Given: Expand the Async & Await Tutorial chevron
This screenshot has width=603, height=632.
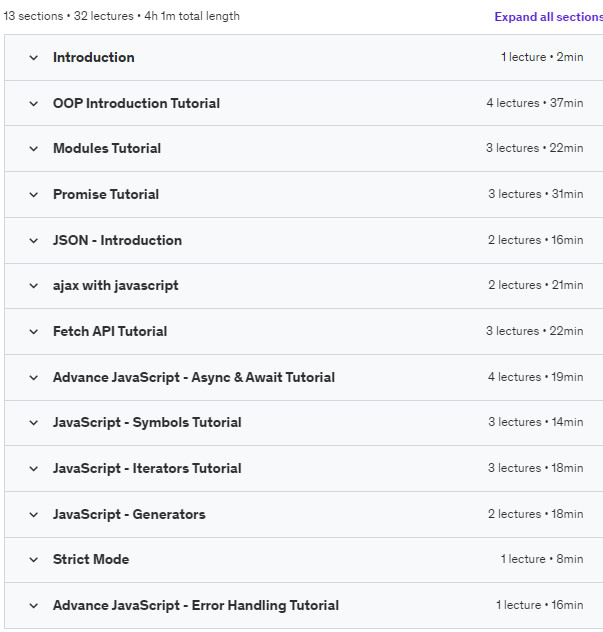Looking at the screenshot, I should point(34,378).
